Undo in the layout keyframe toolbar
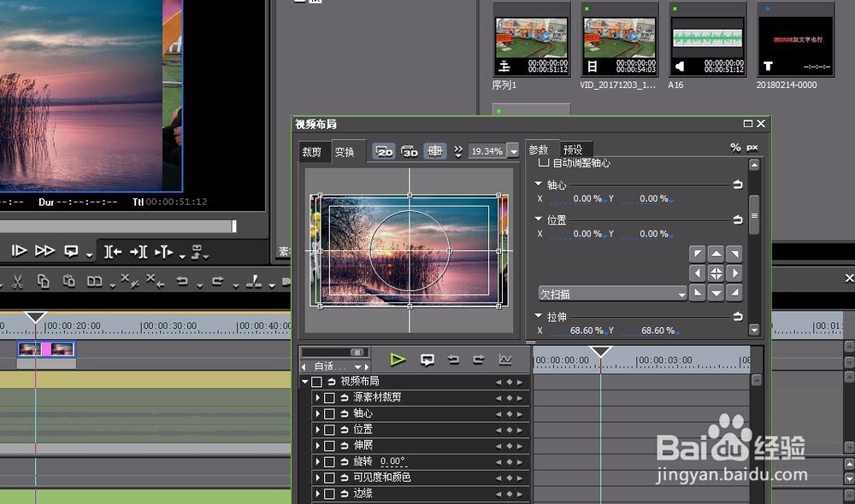Screen dimensions: 855x504 (x=453, y=360)
